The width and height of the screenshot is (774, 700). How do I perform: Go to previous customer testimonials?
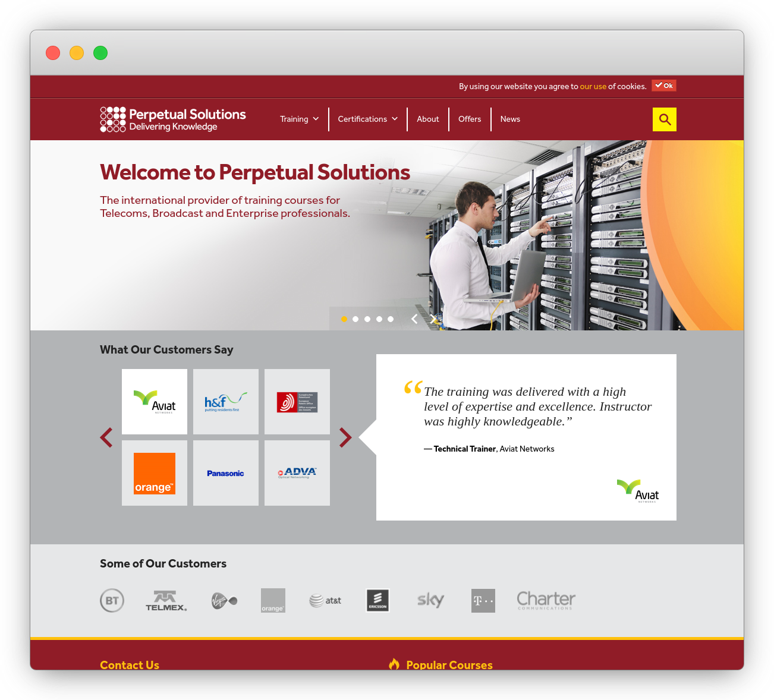[x=106, y=437]
